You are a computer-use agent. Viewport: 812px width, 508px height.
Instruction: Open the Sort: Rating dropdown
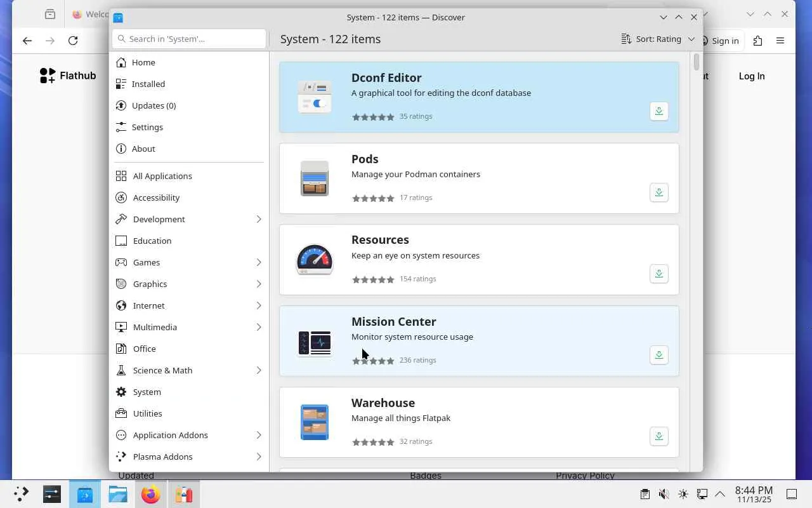point(658,39)
